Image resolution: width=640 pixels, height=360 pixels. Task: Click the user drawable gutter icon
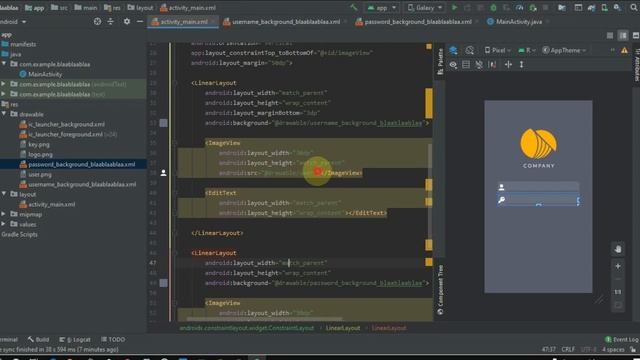pos(163,173)
